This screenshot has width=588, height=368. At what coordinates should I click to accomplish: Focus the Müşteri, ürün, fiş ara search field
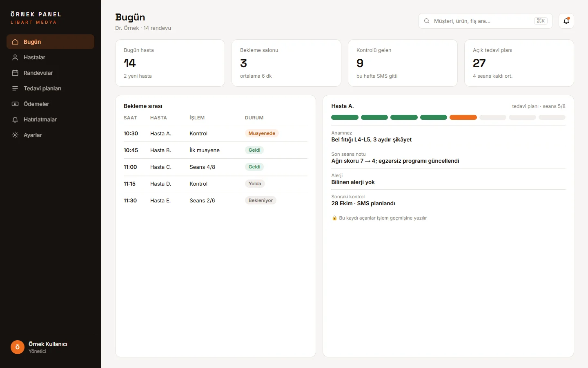[x=485, y=21]
